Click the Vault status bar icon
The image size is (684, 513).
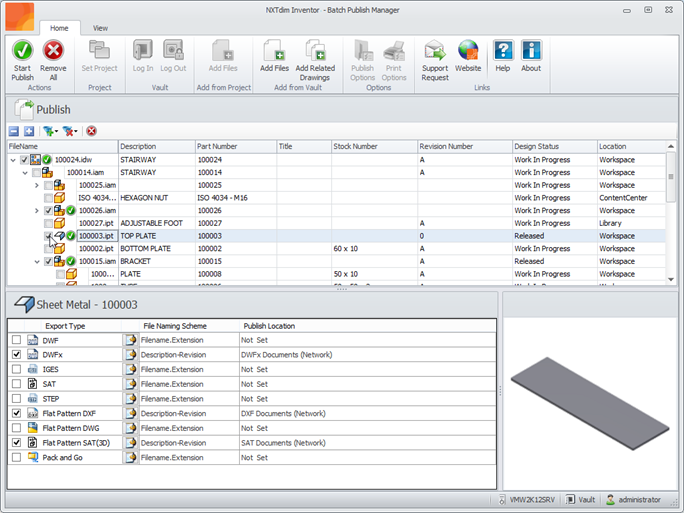coord(570,499)
